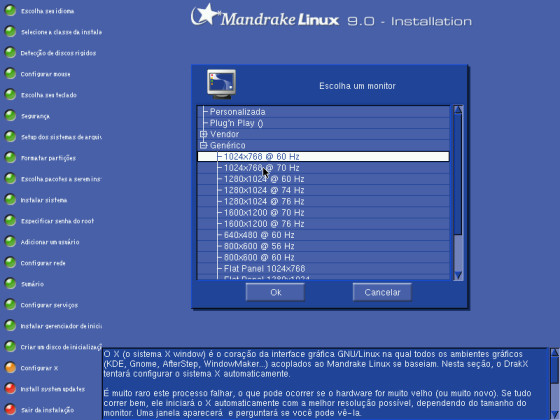This screenshot has height=420, width=560.
Task: Click the help text scrollbar down arrow
Action: [554, 416]
